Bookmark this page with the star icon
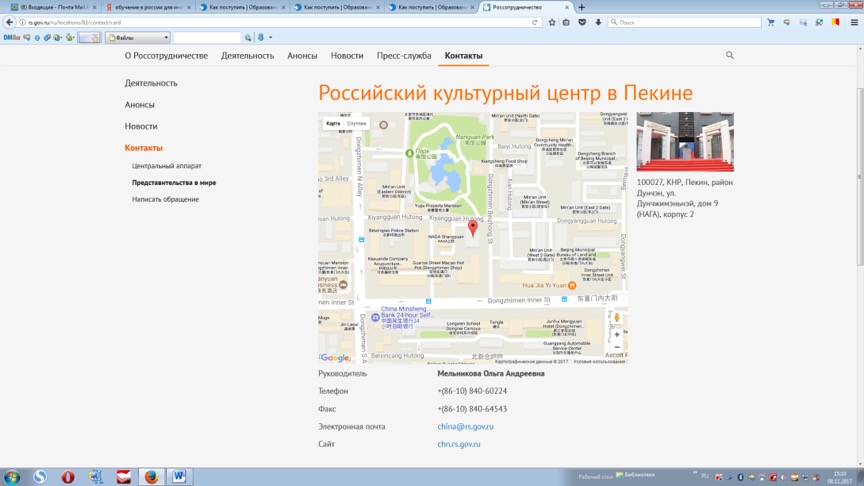Viewport: 864px width, 486px height. [x=552, y=22]
